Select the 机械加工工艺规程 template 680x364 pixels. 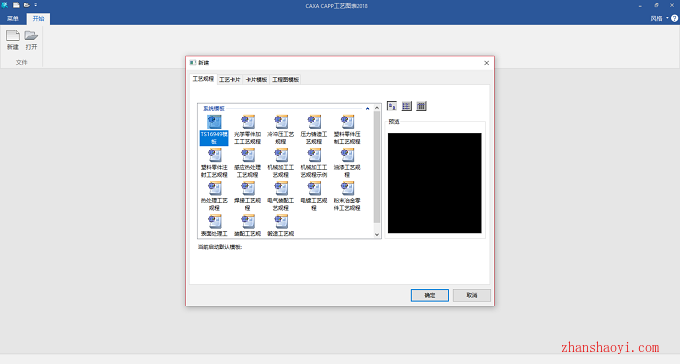(x=281, y=163)
